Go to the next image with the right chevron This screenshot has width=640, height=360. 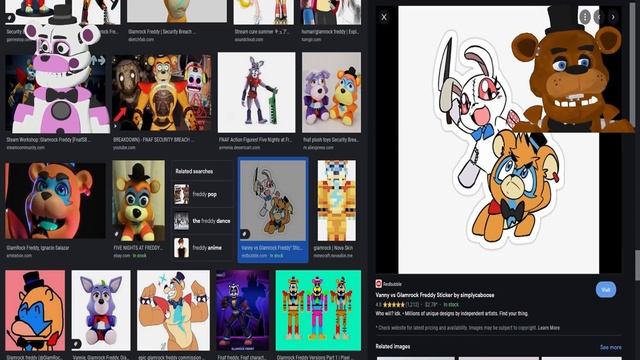613,17
